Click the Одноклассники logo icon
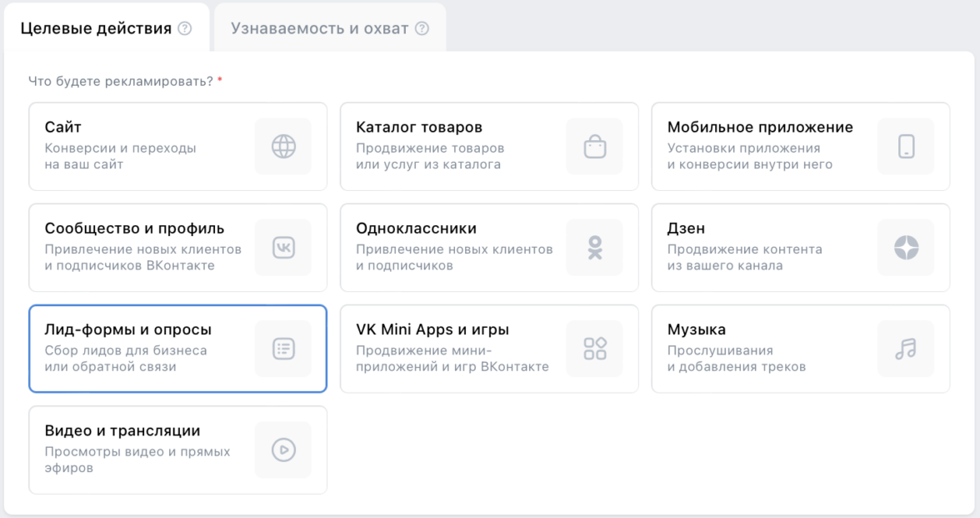Image resolution: width=980 pixels, height=518 pixels. coord(595,248)
